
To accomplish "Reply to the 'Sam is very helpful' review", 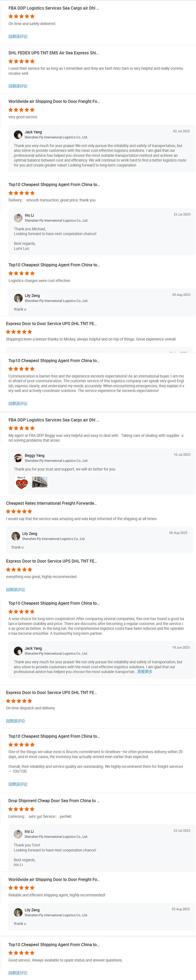I will coord(18,86).
